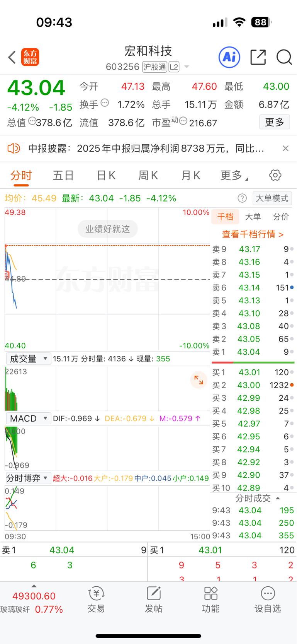
Task: Select the 大单 tab
Action: pyautogui.click(x=253, y=217)
